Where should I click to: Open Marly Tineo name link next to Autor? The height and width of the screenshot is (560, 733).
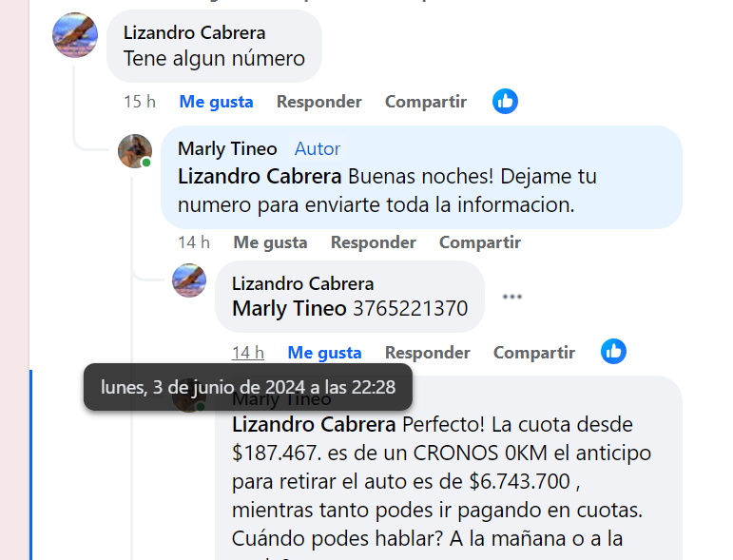tap(227, 148)
